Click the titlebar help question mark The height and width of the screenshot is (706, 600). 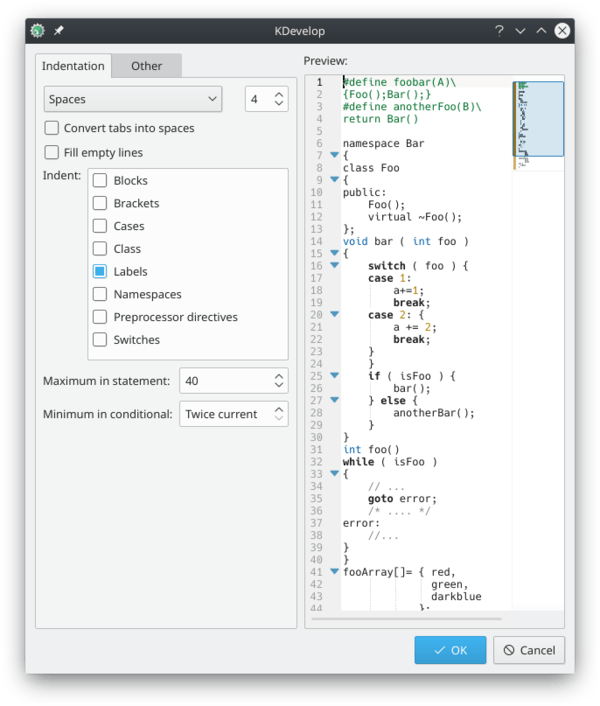coord(499,31)
